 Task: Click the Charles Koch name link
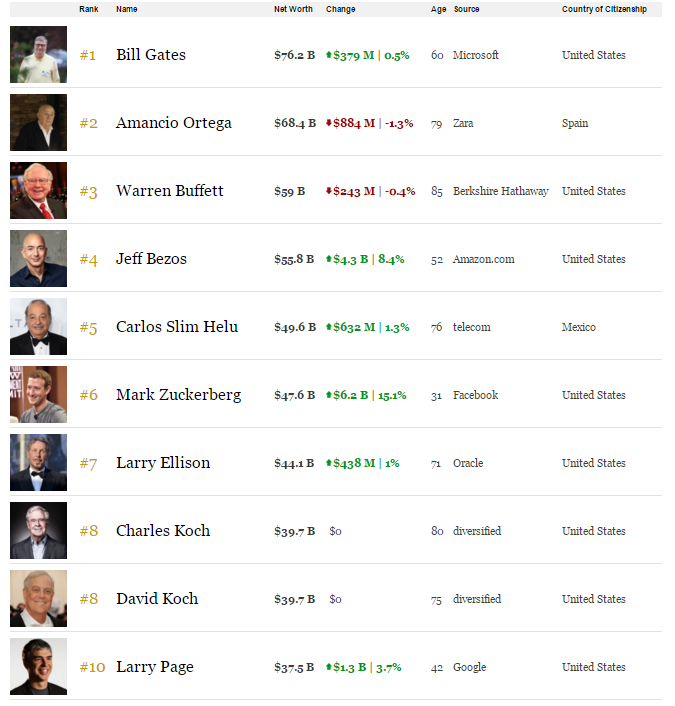pos(163,531)
